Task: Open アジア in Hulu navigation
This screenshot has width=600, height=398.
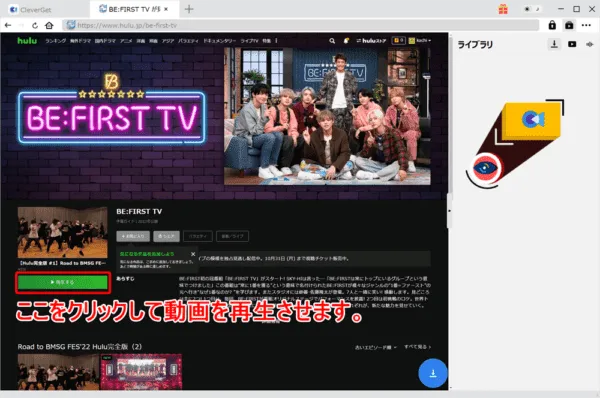Action: (168, 41)
